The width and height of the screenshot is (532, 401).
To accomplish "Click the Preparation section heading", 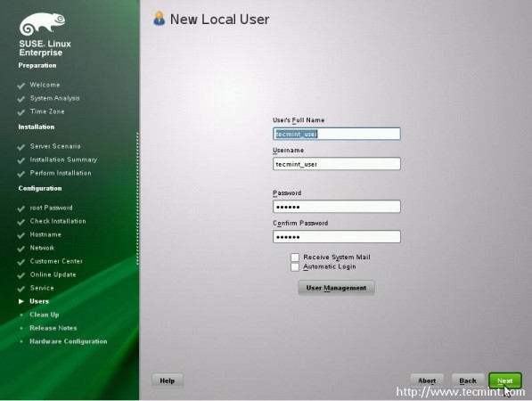I will (37, 65).
